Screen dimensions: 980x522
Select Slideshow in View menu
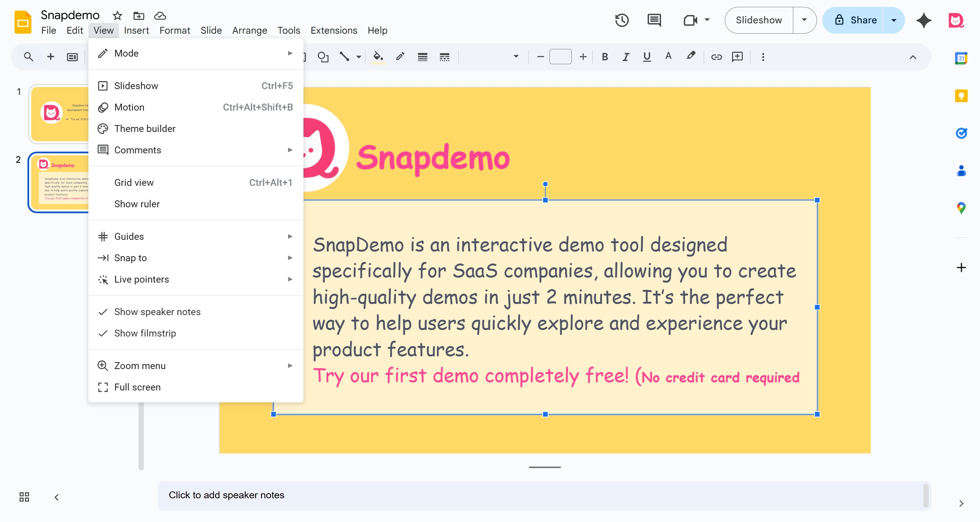click(196, 86)
